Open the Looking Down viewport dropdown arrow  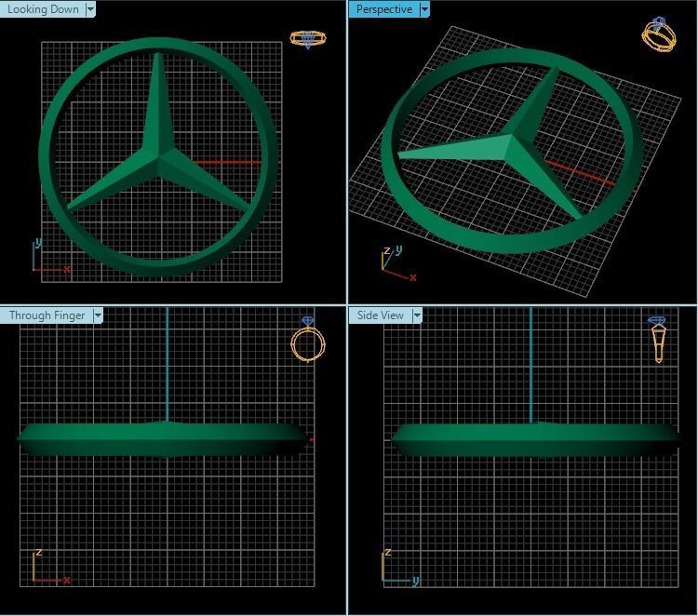(x=90, y=9)
